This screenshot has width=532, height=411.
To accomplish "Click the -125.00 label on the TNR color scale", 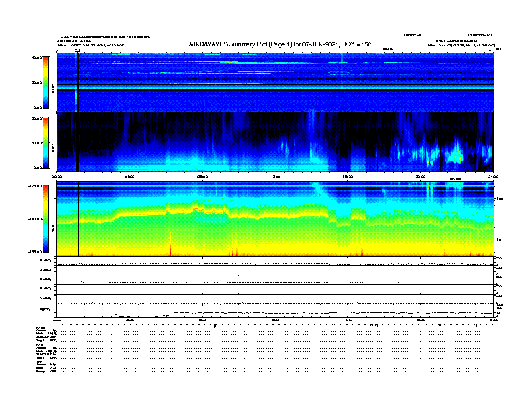I will [x=35, y=186].
